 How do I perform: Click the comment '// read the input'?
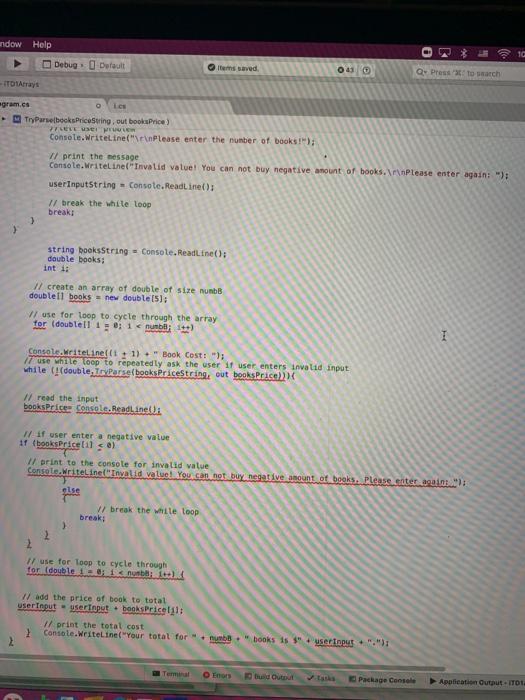61,398
